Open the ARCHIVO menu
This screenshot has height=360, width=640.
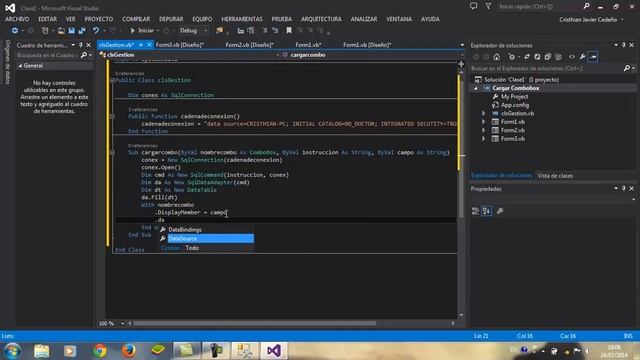pyautogui.click(x=17, y=19)
